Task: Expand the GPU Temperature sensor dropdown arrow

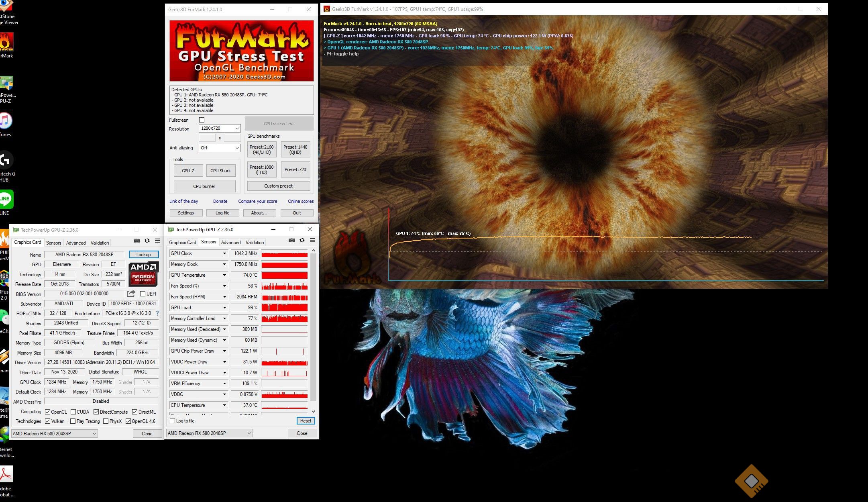Action: pos(224,275)
